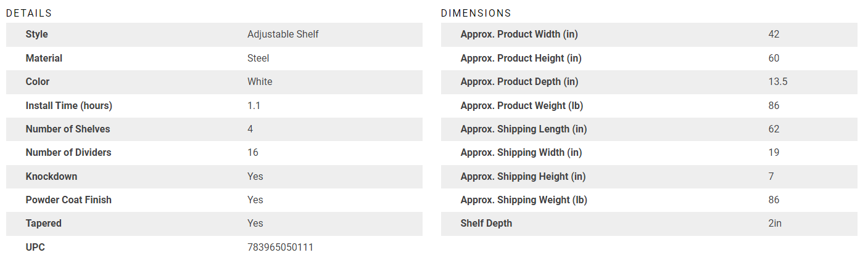868x263 pixels.
Task: Click the Install Time (hours) label
Action: pos(68,106)
